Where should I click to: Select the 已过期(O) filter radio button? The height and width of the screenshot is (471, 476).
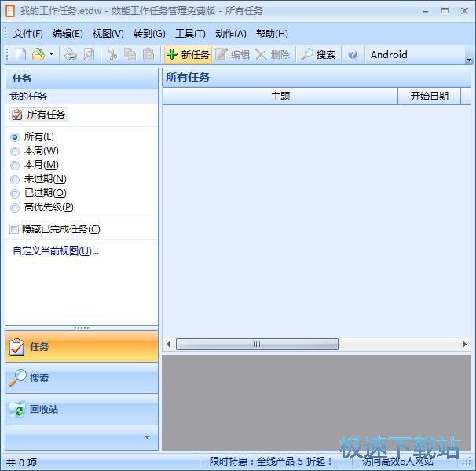coord(15,193)
